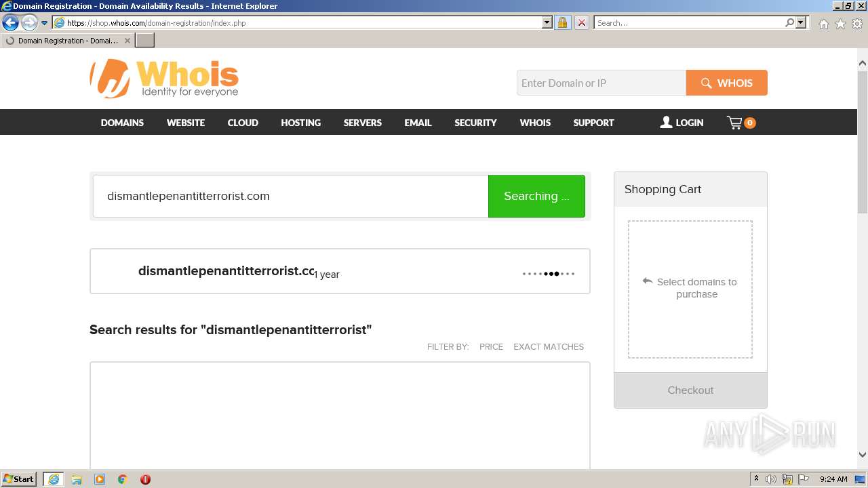Click the LOGIN link
Viewport: 868px width, 488px height.
pyautogui.click(x=682, y=123)
